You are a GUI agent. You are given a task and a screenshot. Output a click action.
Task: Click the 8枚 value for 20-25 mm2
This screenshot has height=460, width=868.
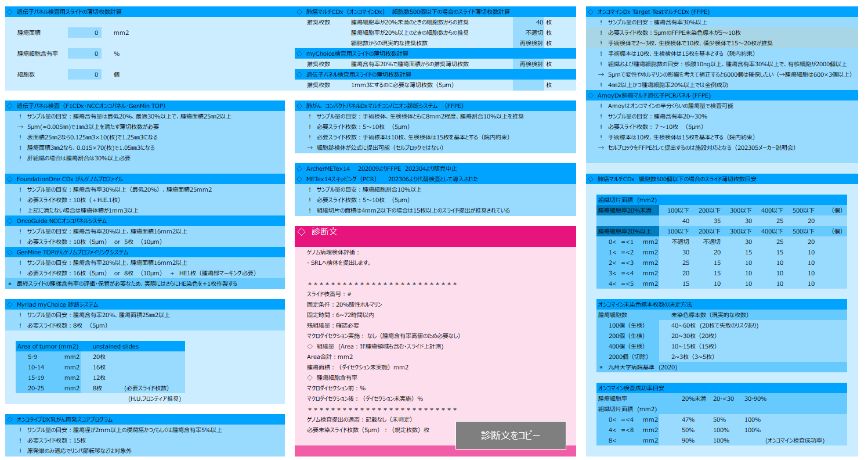click(97, 388)
